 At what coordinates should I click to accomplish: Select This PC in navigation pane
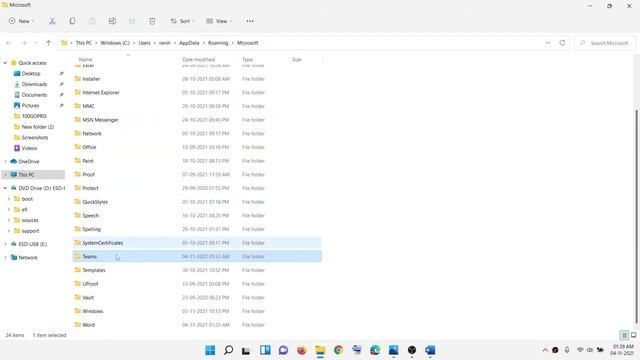coord(33,175)
